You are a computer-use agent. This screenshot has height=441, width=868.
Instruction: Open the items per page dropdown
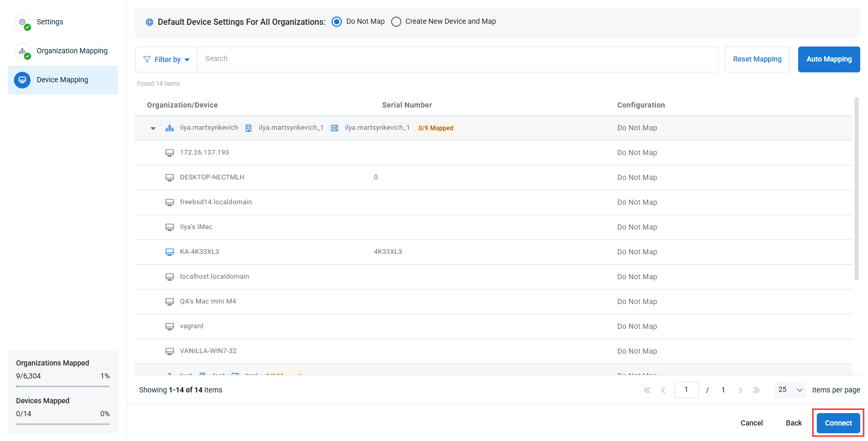790,390
